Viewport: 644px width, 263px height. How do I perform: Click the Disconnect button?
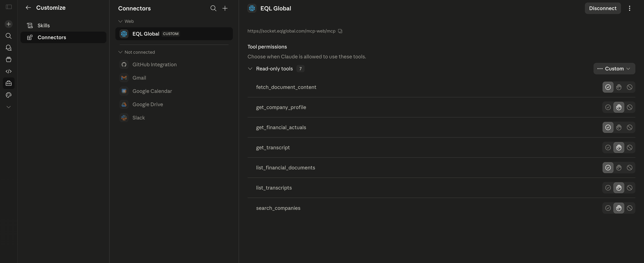point(603,8)
